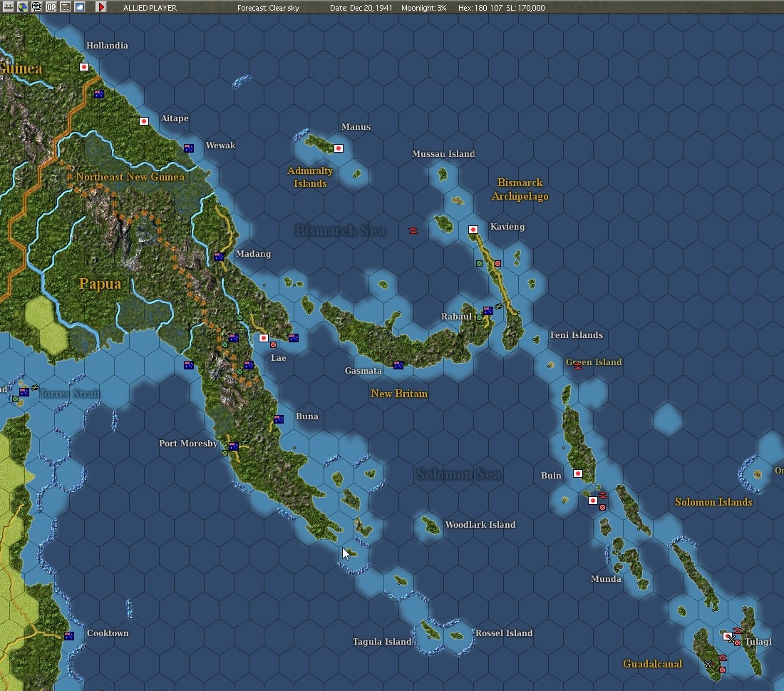Click the New Britain region label
784x691 pixels.
399,394
